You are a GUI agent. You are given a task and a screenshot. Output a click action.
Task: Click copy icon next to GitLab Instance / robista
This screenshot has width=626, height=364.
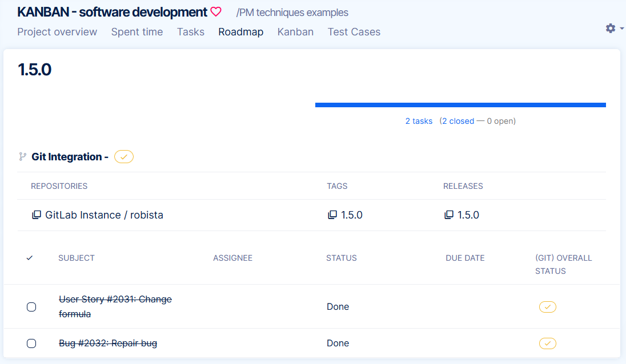(37, 215)
